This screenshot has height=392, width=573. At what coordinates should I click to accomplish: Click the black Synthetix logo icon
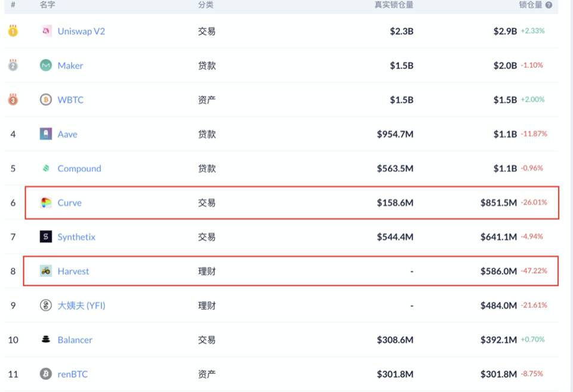pos(46,237)
